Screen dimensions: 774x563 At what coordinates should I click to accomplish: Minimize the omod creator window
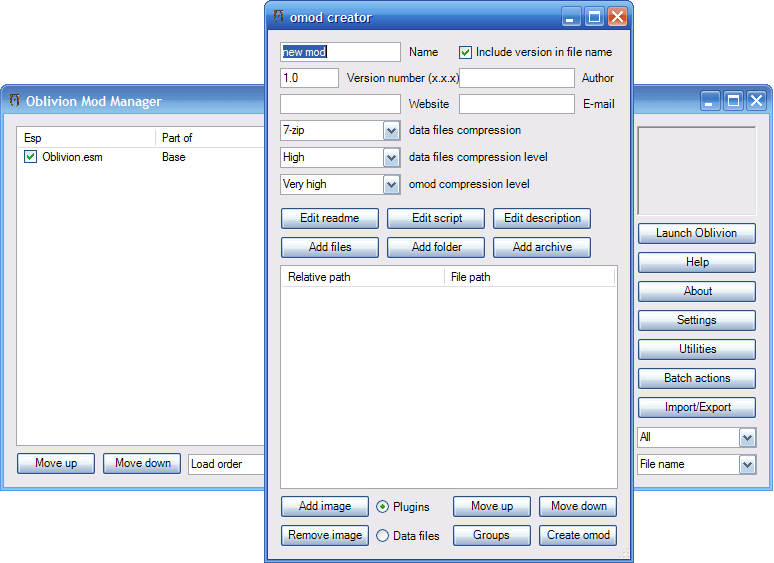point(571,17)
